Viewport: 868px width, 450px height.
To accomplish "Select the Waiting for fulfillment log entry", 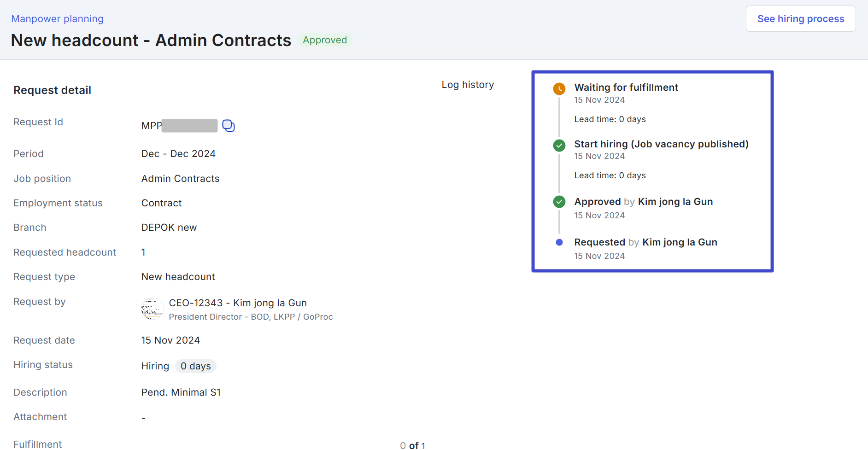I will 626,88.
